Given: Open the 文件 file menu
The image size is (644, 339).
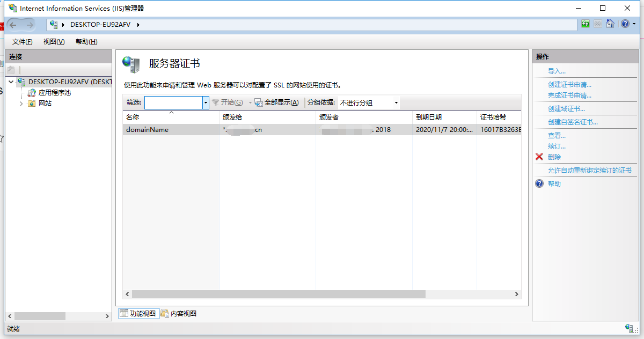Looking at the screenshot, I should tap(22, 42).
